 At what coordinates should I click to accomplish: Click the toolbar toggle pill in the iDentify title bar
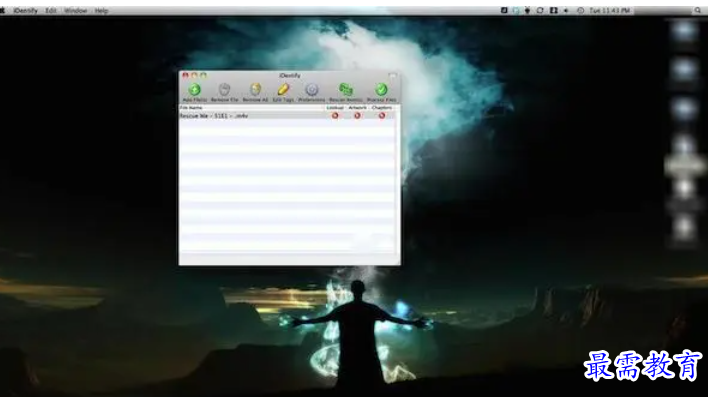point(392,75)
